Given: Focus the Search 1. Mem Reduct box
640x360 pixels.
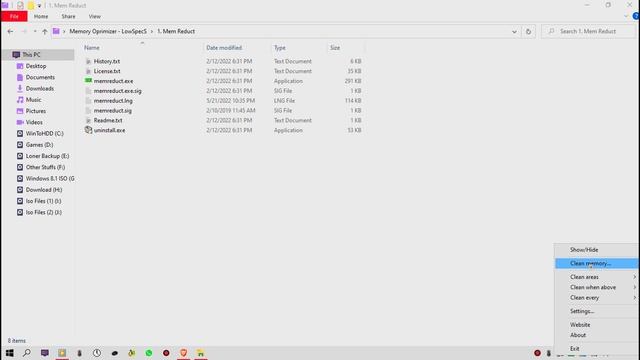Looking at the screenshot, I should point(589,31).
